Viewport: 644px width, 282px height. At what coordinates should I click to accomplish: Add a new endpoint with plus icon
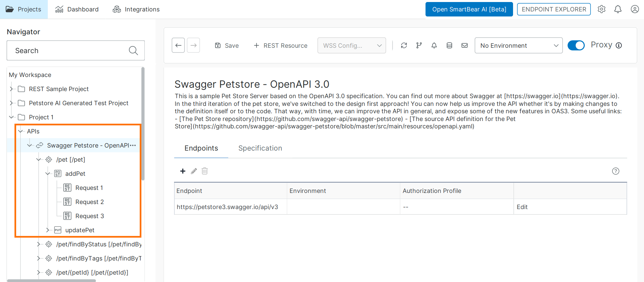(x=183, y=171)
